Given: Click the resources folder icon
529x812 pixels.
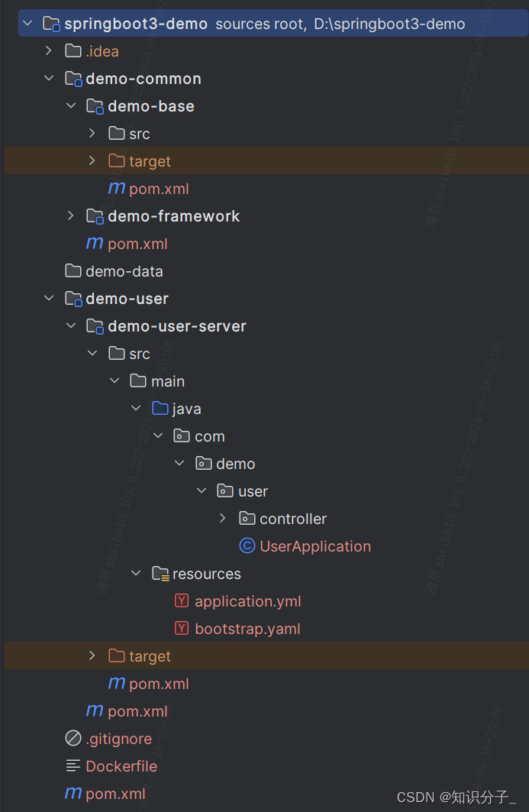Looking at the screenshot, I should pyautogui.click(x=160, y=574).
